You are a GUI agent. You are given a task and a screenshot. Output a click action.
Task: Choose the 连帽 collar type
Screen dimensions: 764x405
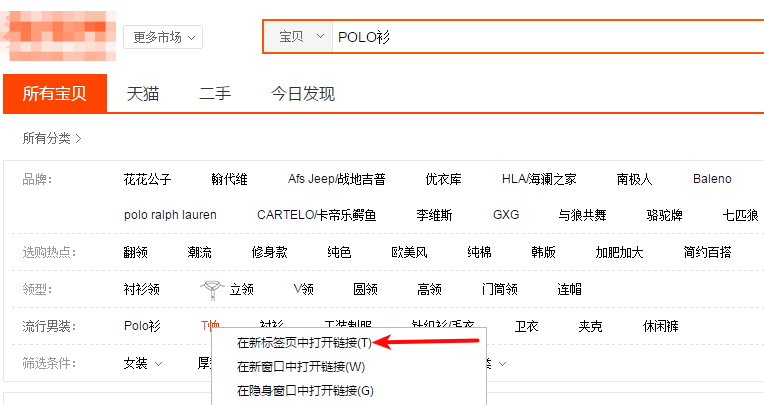570,289
